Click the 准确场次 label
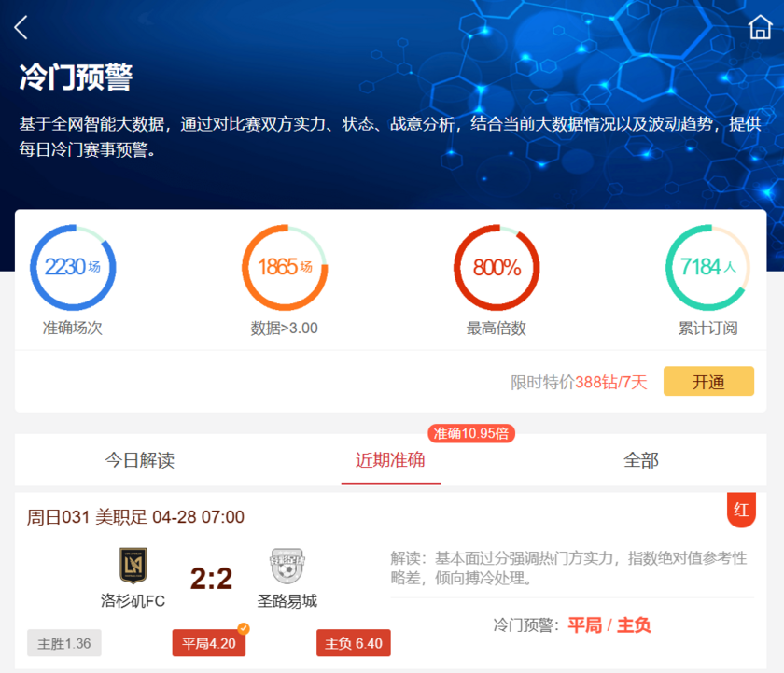 point(73,328)
